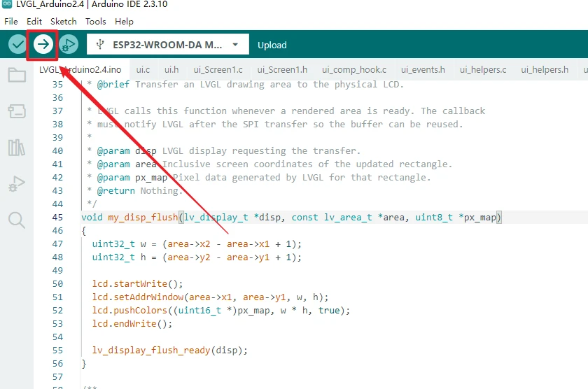This screenshot has width=588, height=389.
Task: Click 'uint32_t h' declaration on line 48
Action: 119,257
